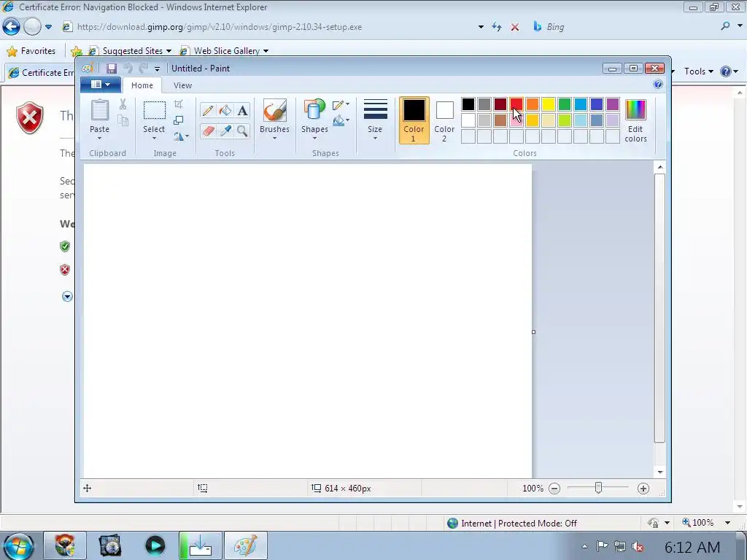The height and width of the screenshot is (560, 747).
Task: Click the IE address bar URL field
Action: click(x=274, y=27)
